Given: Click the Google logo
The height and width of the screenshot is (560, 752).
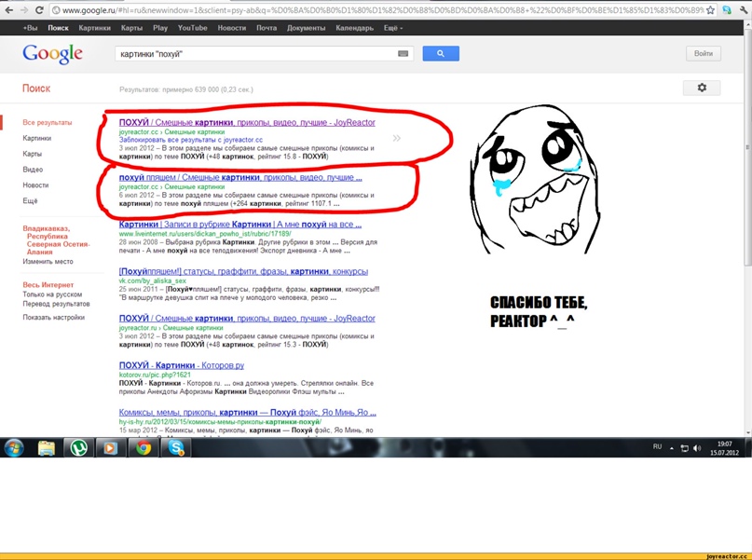Looking at the screenshot, I should pos(53,54).
